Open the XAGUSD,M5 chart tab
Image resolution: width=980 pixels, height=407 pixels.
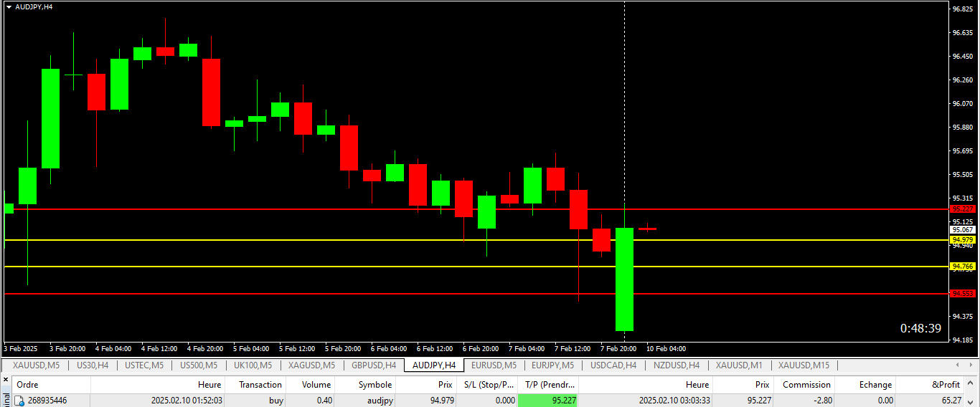[311, 365]
